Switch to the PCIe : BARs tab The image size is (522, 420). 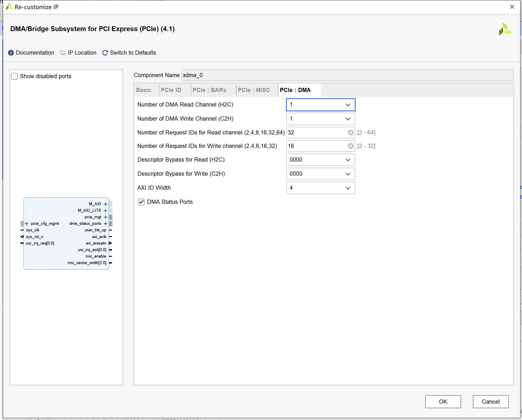[x=209, y=90]
